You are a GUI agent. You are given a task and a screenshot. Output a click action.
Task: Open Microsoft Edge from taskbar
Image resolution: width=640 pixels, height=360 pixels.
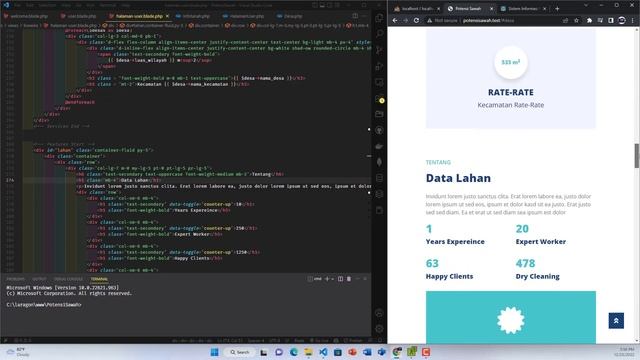(293, 352)
